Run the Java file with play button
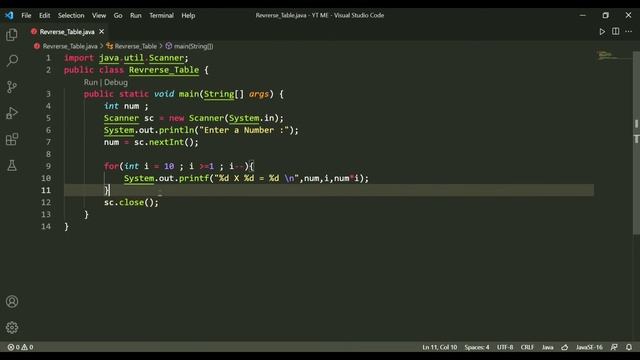This screenshot has height=360, width=640. coord(602,31)
